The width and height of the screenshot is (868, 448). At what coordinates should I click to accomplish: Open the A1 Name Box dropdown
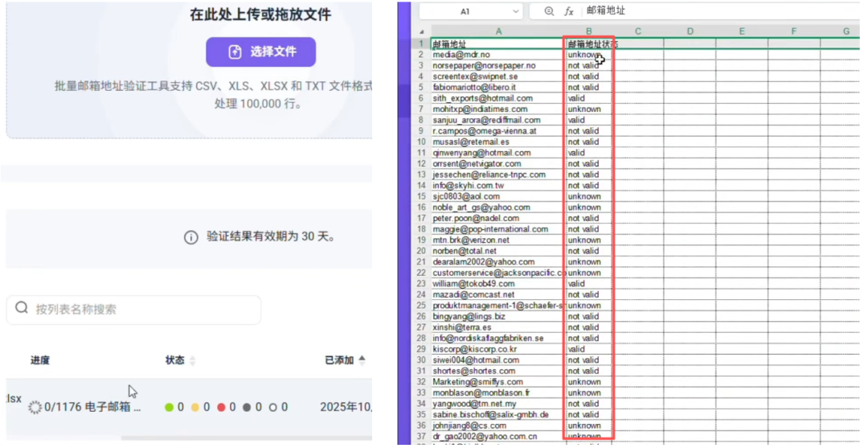coord(515,11)
